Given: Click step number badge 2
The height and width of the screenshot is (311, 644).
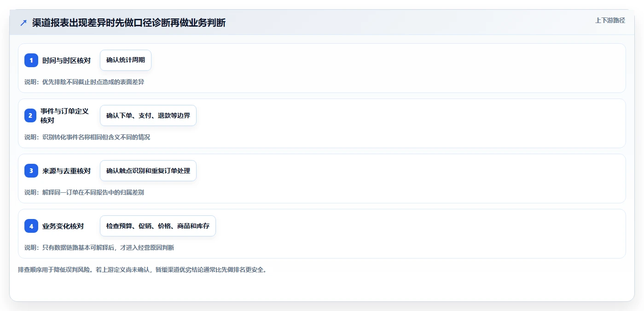Looking at the screenshot, I should tap(31, 115).
